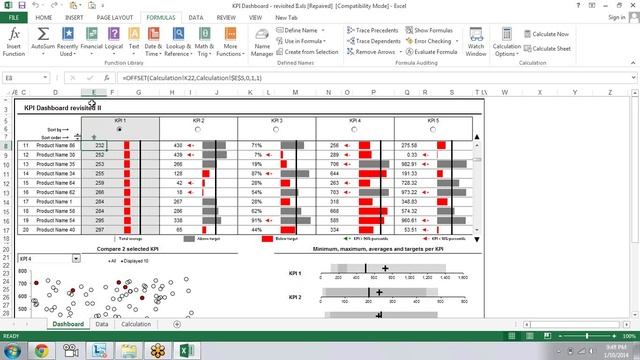640x360 pixels.
Task: Expand Remove Arrows dropdown arrow
Action: (400, 52)
